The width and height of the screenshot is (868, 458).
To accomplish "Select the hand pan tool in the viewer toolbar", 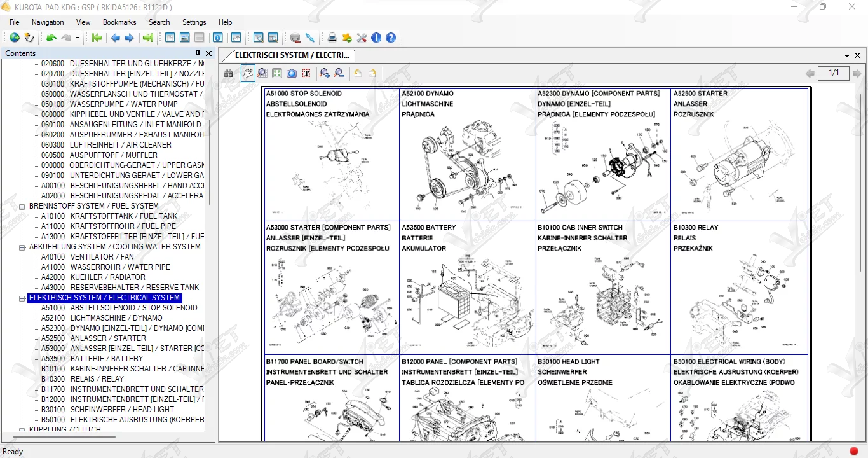I will pos(248,74).
